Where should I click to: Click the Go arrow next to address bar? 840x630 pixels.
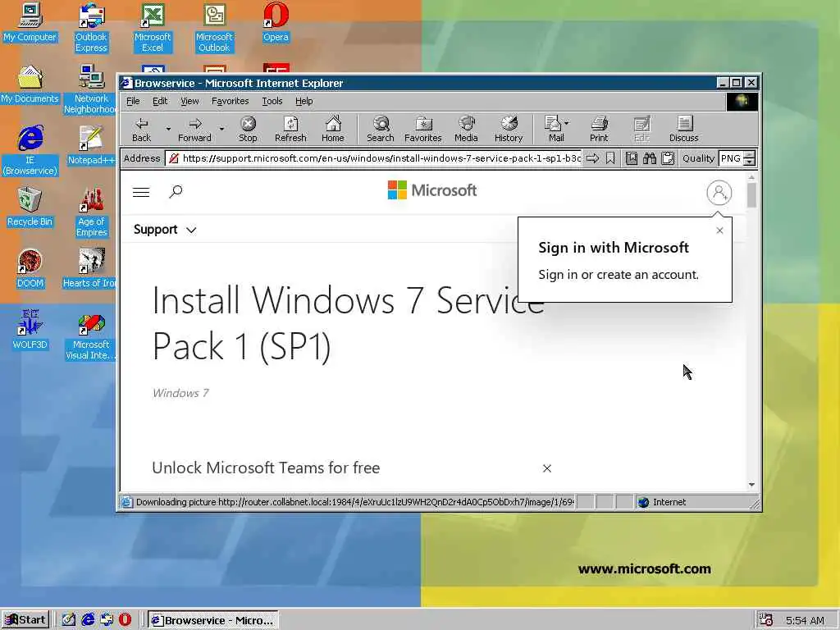click(x=592, y=158)
